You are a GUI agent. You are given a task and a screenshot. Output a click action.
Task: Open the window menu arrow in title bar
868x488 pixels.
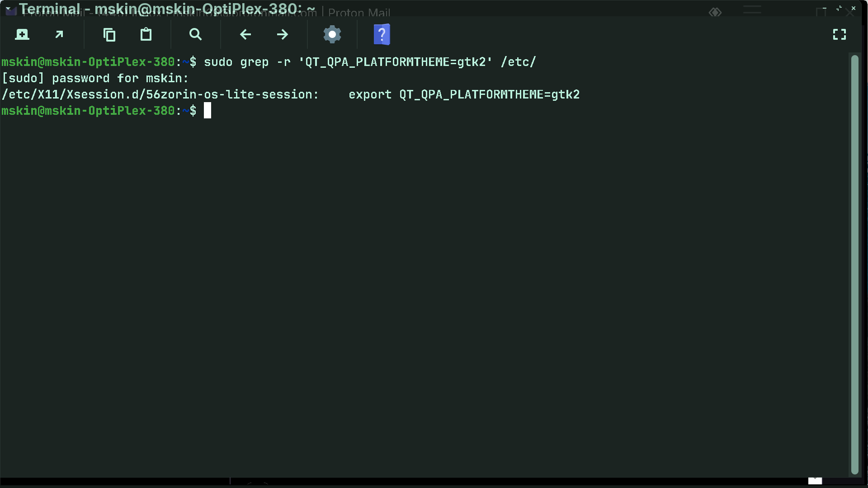[8, 9]
